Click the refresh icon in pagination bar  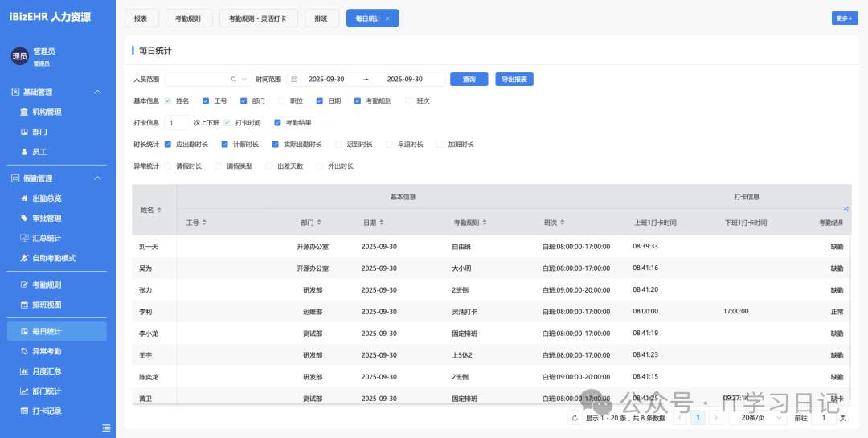(575, 418)
